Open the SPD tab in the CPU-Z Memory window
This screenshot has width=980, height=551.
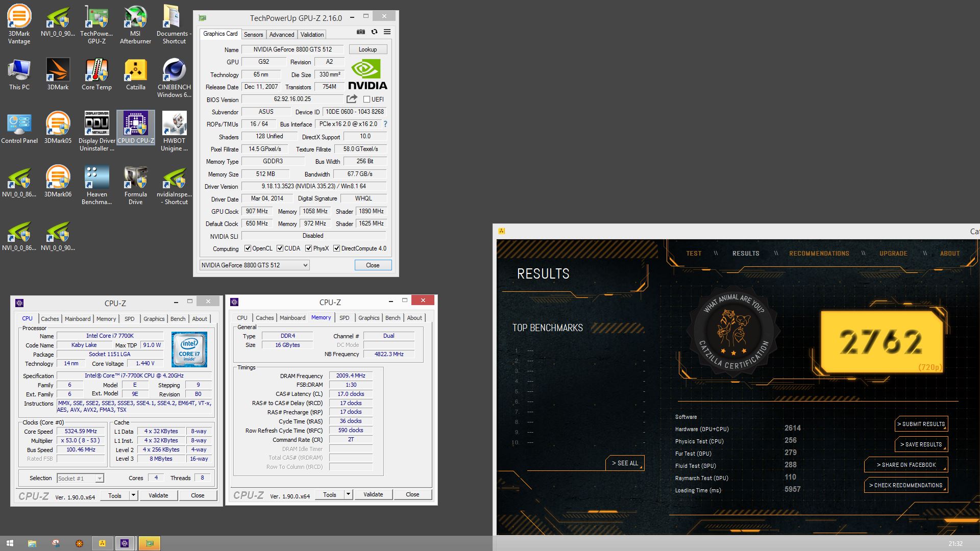pyautogui.click(x=345, y=318)
